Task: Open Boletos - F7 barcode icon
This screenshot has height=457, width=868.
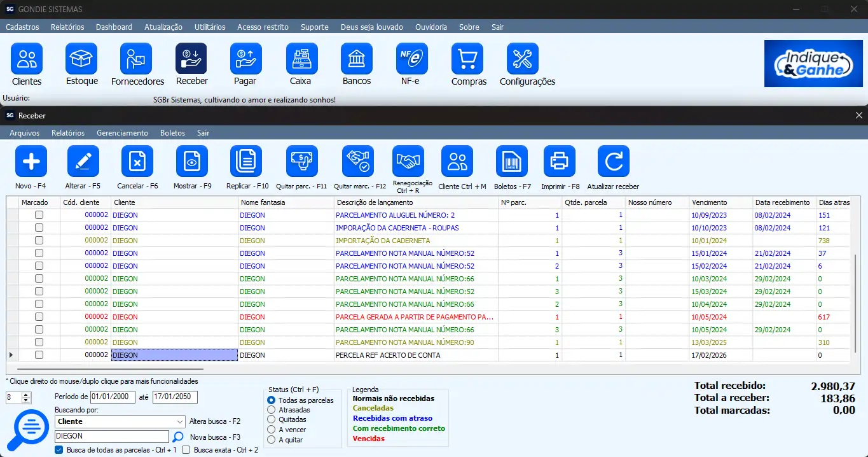Action: 511,162
